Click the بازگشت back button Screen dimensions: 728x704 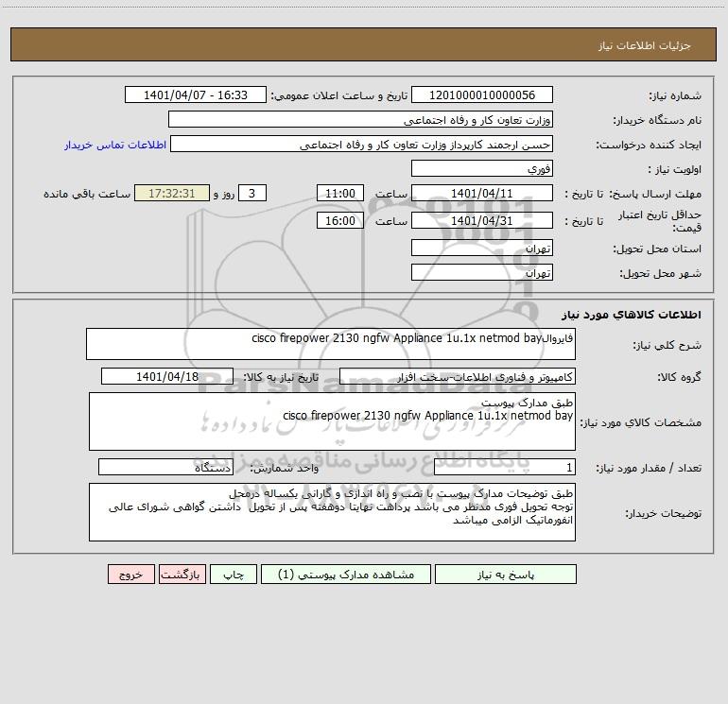[x=182, y=575]
